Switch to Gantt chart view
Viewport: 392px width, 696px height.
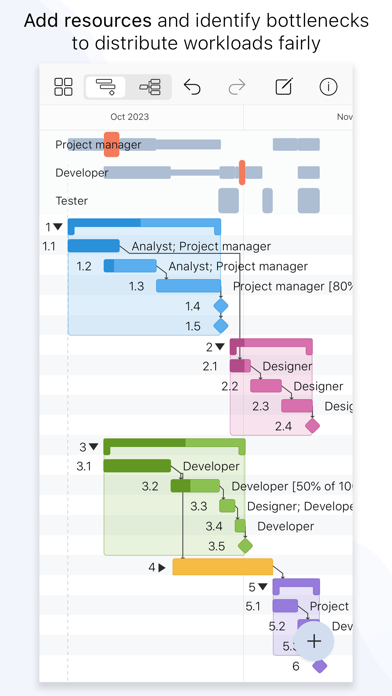pyautogui.click(x=106, y=87)
